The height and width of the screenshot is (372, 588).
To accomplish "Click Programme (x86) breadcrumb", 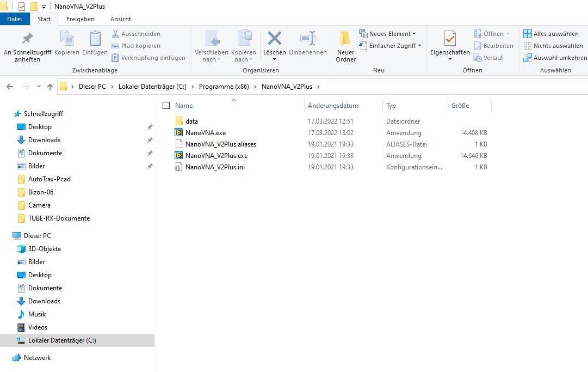I will (224, 87).
